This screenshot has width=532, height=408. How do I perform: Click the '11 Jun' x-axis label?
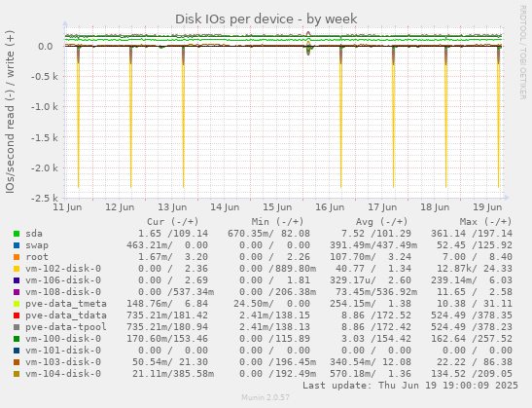point(67,206)
